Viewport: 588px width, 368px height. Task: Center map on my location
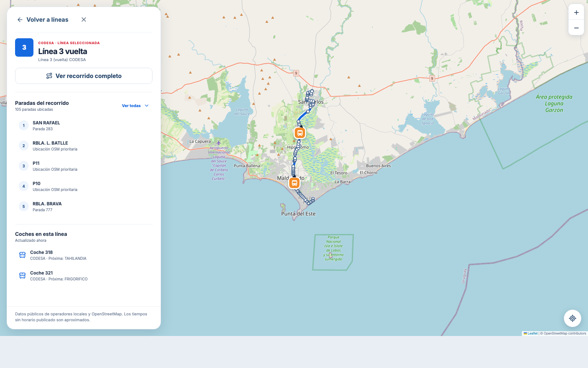573,318
